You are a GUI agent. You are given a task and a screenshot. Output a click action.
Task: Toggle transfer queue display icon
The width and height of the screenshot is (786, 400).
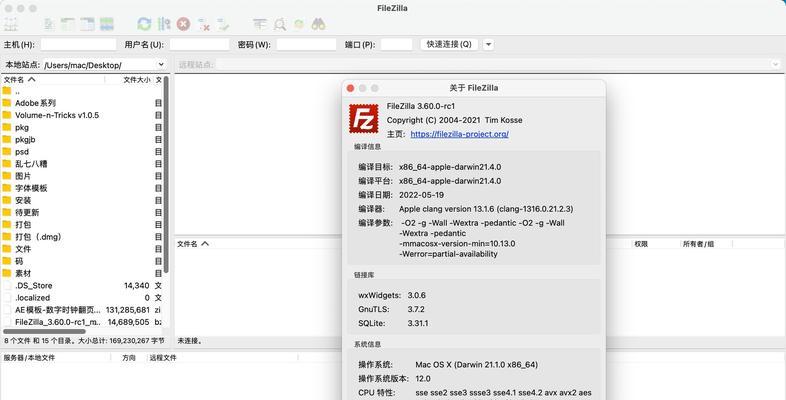(x=106, y=24)
